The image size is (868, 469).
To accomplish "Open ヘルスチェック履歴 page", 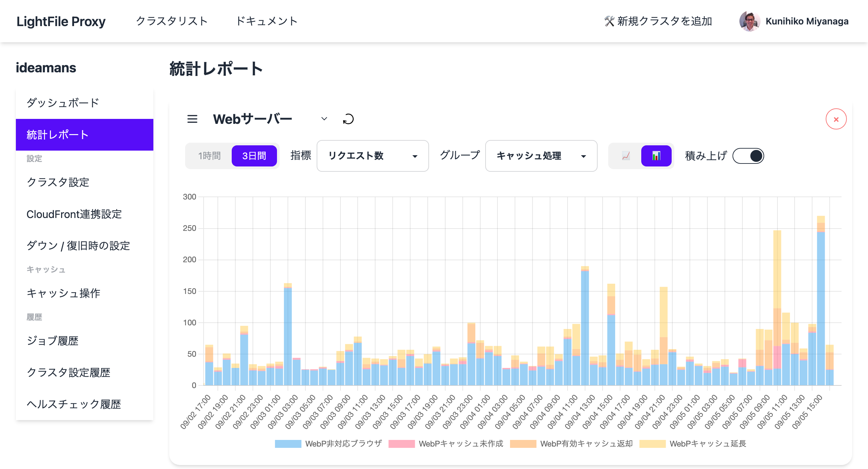I will point(84,404).
